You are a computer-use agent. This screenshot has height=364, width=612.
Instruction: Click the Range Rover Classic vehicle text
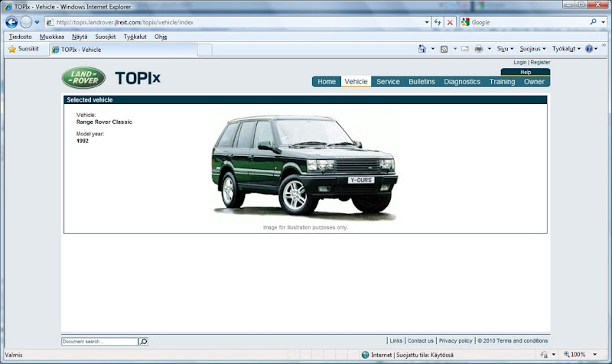(104, 122)
